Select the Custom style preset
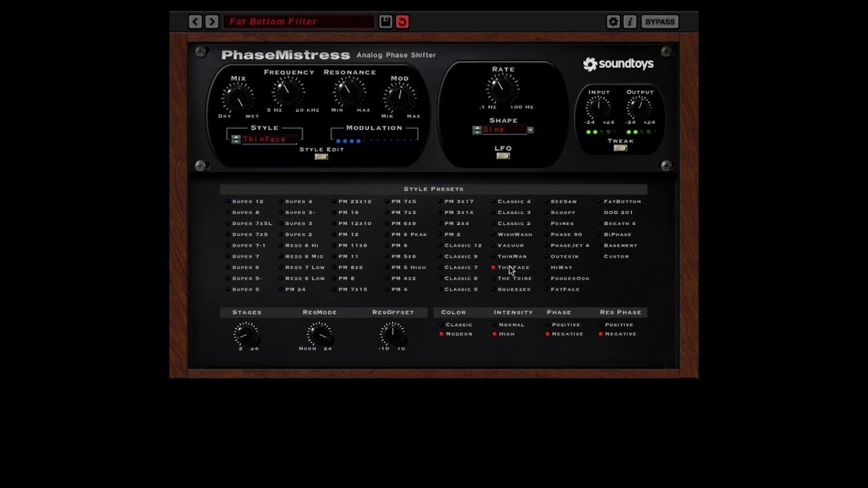This screenshot has height=488, width=868. click(x=613, y=256)
